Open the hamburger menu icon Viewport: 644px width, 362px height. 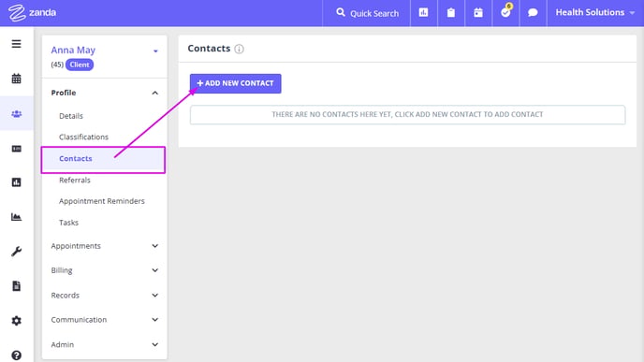click(17, 44)
